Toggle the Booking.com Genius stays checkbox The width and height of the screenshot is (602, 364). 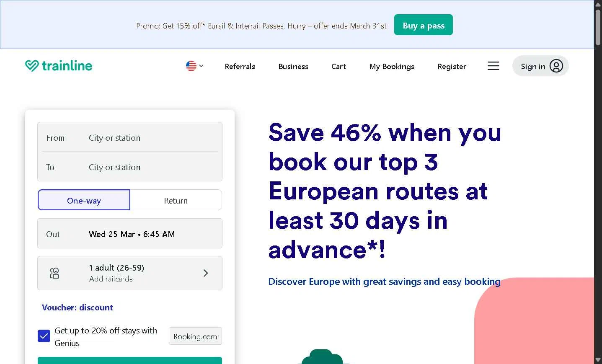click(x=44, y=336)
